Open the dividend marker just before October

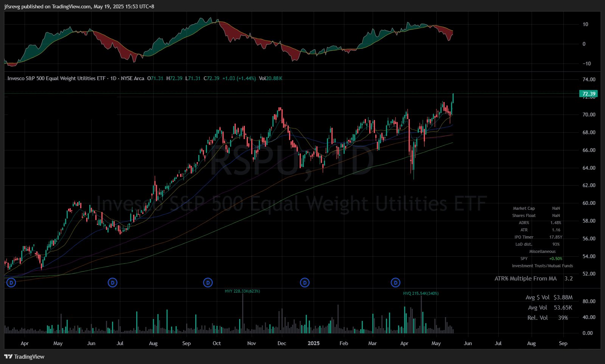click(208, 282)
